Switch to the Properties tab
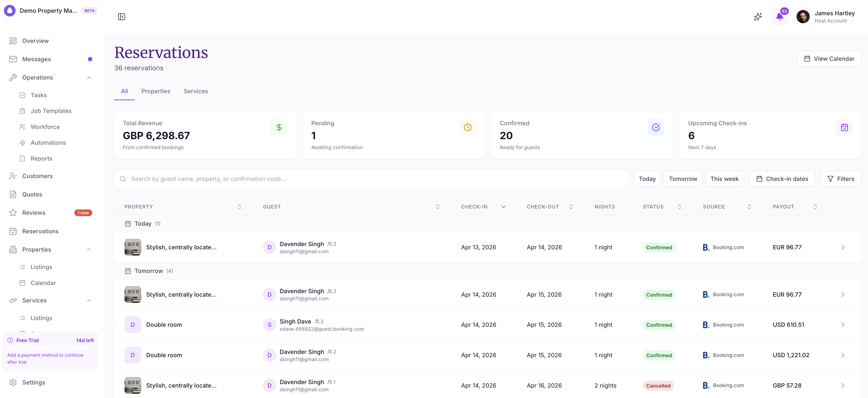Image resolution: width=868 pixels, height=398 pixels. click(156, 91)
